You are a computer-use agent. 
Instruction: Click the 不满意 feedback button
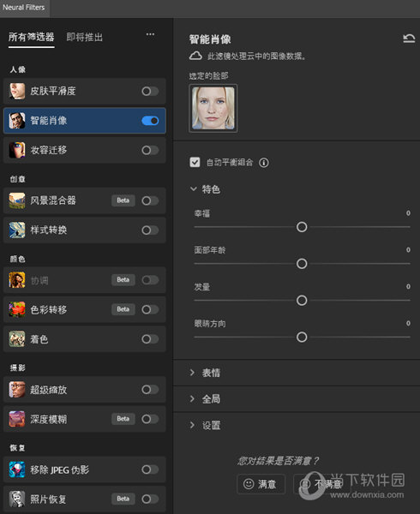point(321,484)
